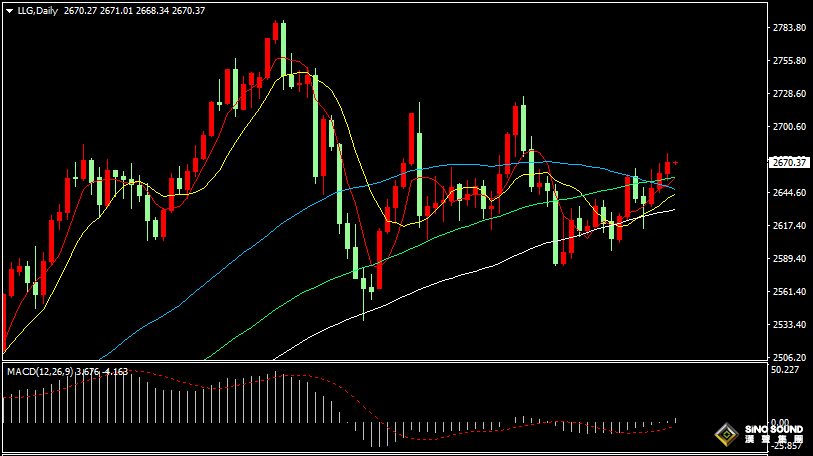Click the high value 2671.01 in header
813x456 pixels.
point(117,11)
